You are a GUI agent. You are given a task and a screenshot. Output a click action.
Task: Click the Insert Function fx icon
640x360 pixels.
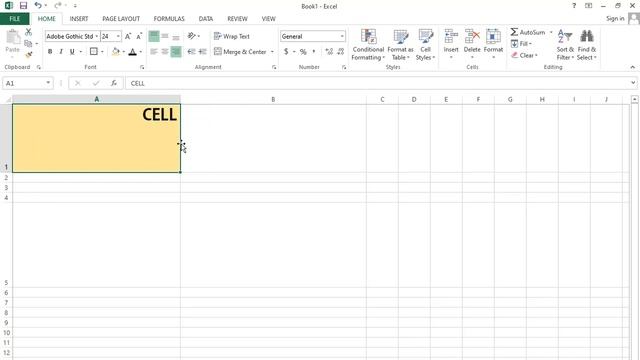coord(113,83)
